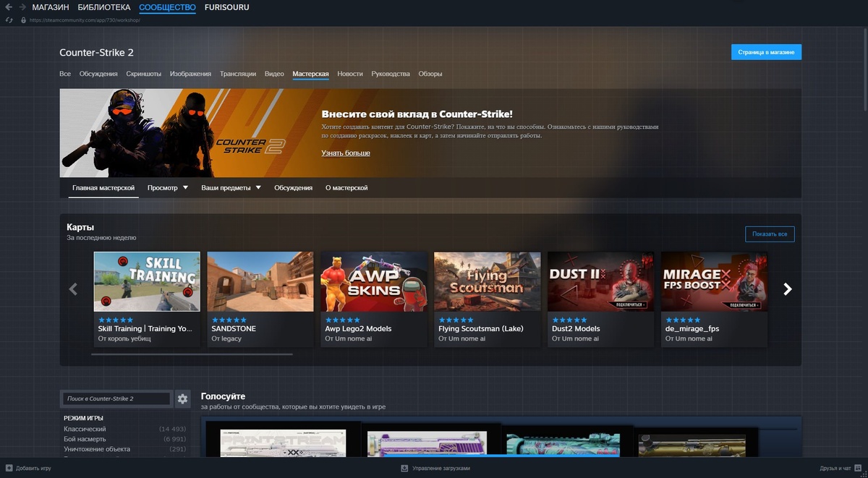Switch to the Изображения tab
868x478 pixels.
[x=190, y=74]
